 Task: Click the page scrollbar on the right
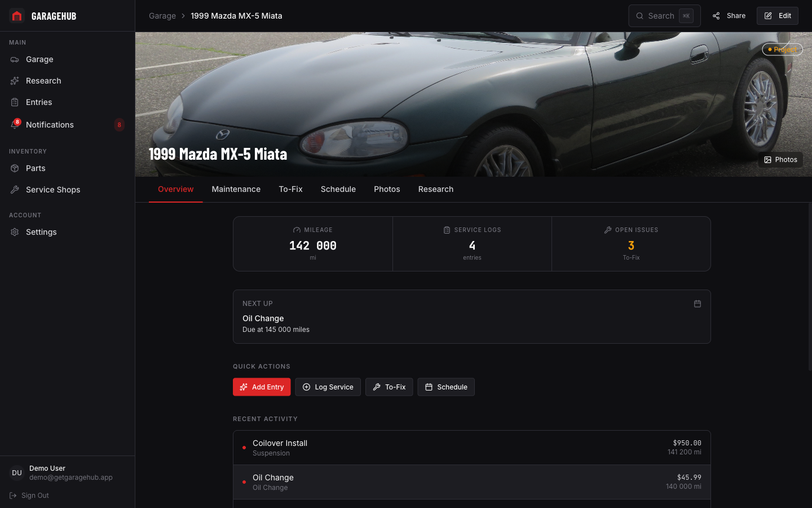(x=810, y=287)
